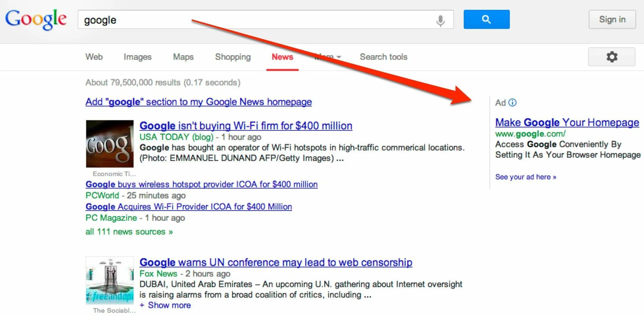Open the settings gear menu

click(x=611, y=57)
